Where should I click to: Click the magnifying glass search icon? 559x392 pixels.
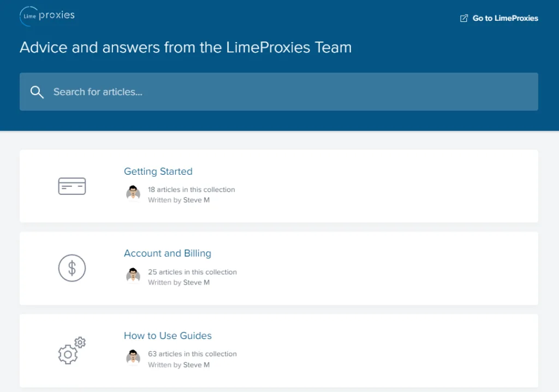click(x=37, y=92)
